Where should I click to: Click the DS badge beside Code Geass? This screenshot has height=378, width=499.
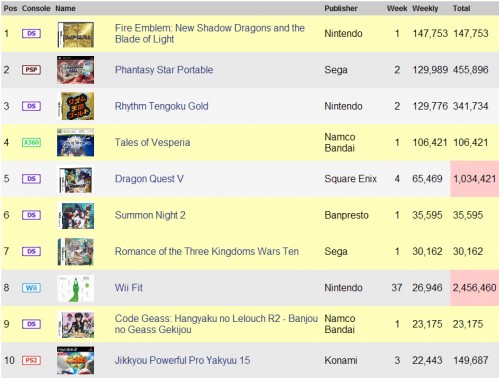[31, 324]
